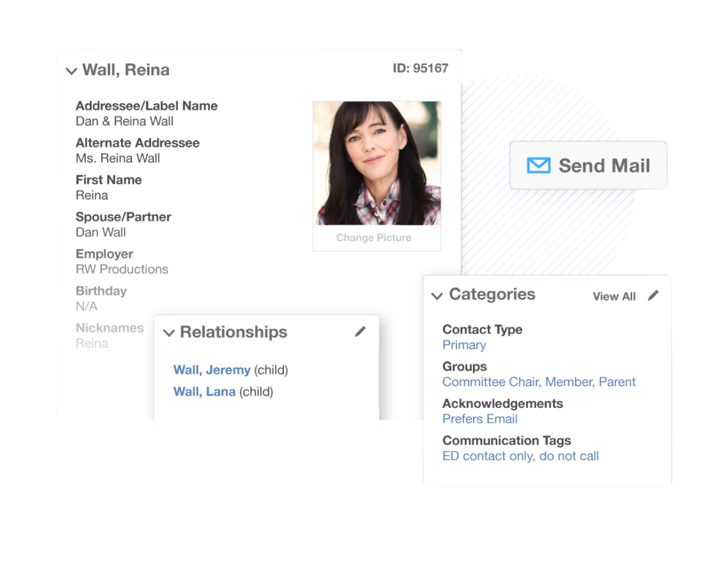Click the Prefers Email acknowledgement

tap(480, 419)
